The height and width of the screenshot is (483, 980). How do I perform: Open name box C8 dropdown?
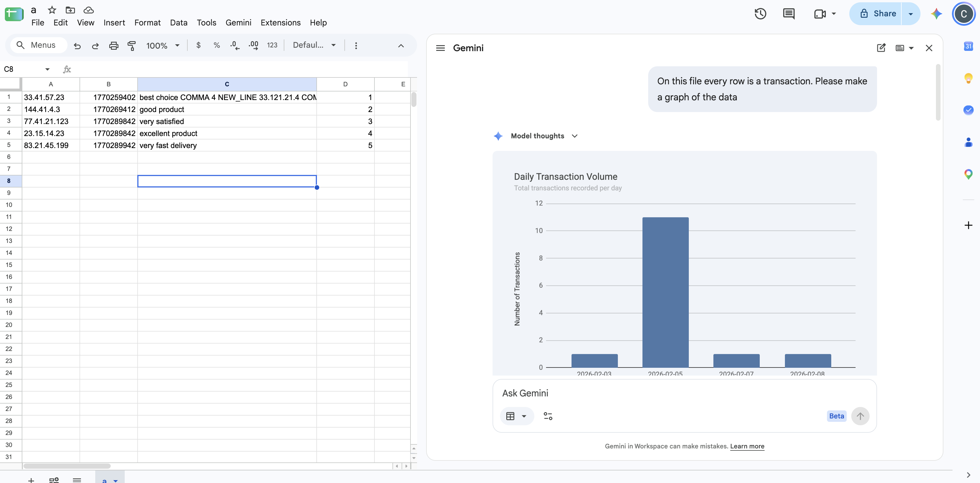click(x=47, y=69)
